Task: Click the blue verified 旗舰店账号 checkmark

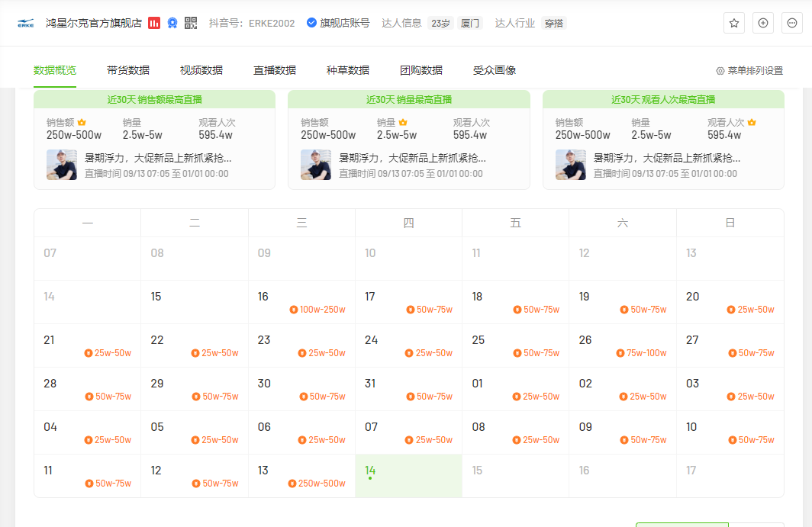Action: point(311,23)
